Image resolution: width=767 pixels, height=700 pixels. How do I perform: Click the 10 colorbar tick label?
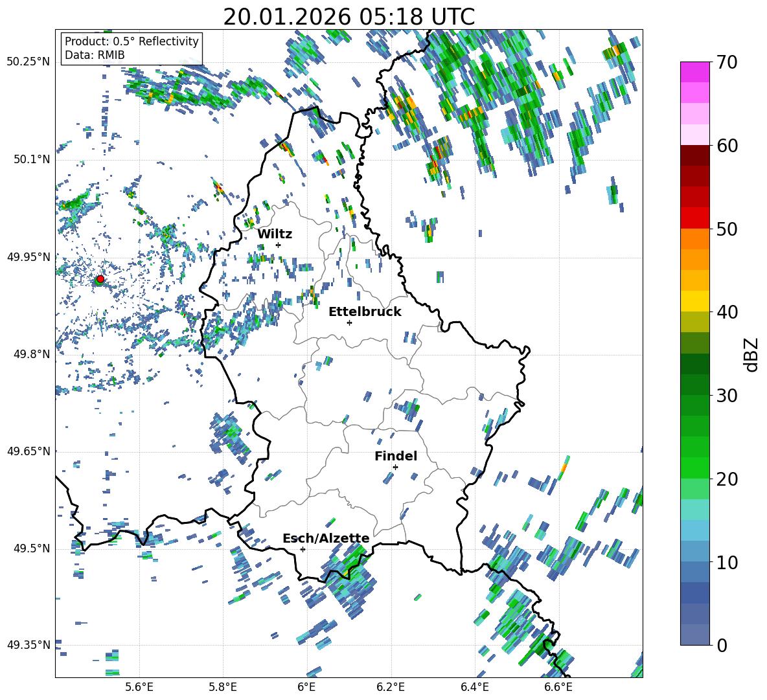(x=727, y=562)
